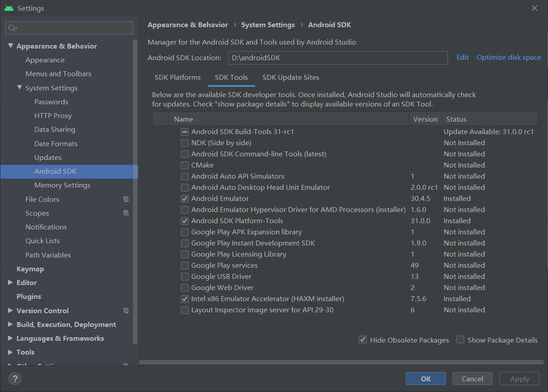
Task: Collapse the System Settings tree
Action: 19,88
